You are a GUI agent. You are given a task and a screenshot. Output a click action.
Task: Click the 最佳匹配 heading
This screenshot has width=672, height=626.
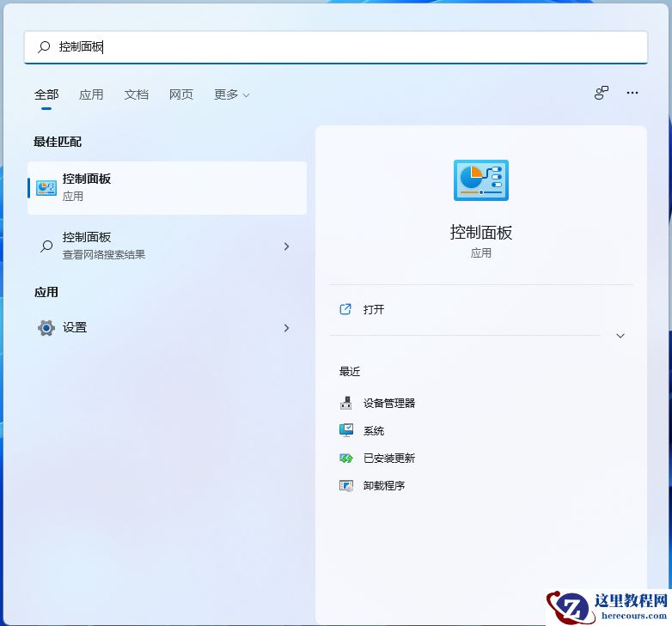[x=58, y=142]
